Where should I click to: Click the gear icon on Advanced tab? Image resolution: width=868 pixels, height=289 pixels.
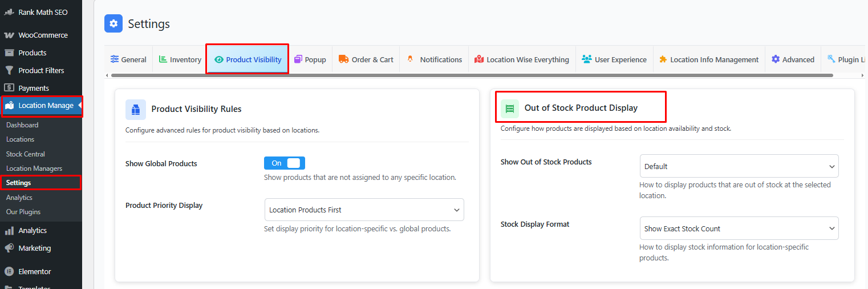(776, 59)
